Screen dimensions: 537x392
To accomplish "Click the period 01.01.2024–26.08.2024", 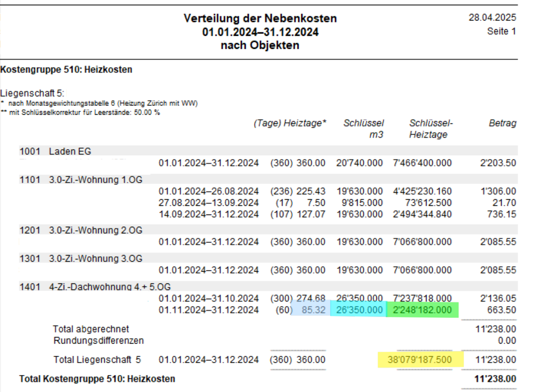I will [209, 191].
